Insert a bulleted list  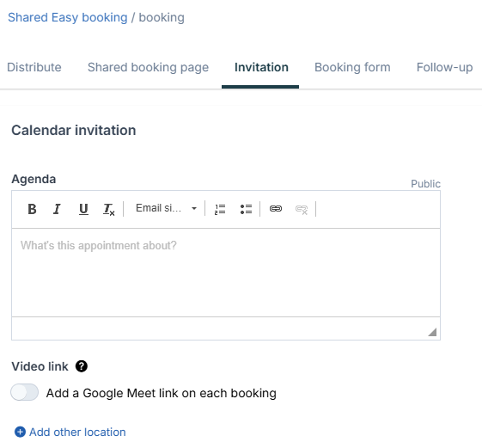pyautogui.click(x=246, y=209)
